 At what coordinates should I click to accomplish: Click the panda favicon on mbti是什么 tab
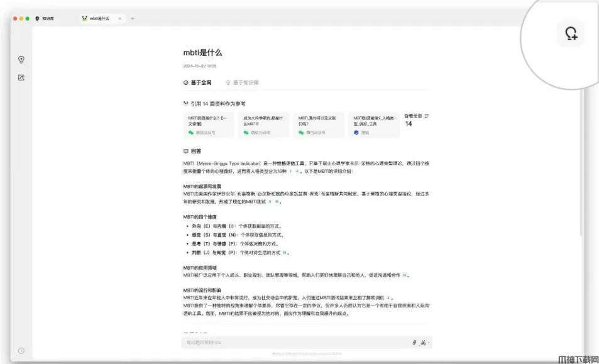tap(84, 18)
